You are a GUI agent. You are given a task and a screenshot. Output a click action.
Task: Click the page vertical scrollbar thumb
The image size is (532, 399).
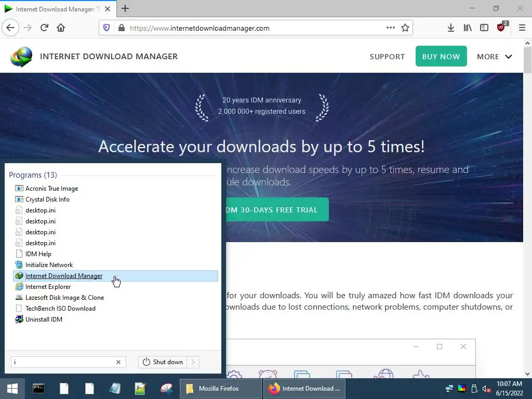point(527,60)
